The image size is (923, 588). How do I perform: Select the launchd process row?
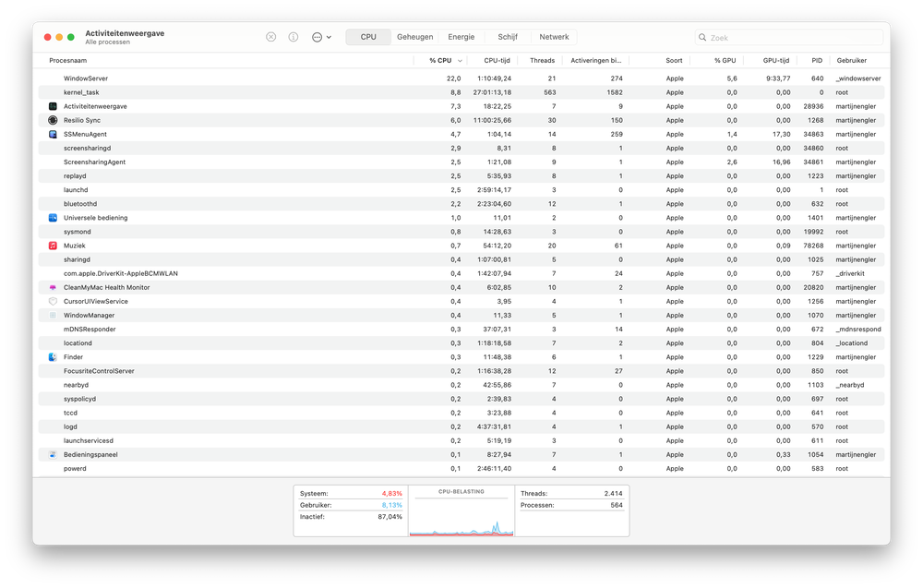[x=461, y=190]
